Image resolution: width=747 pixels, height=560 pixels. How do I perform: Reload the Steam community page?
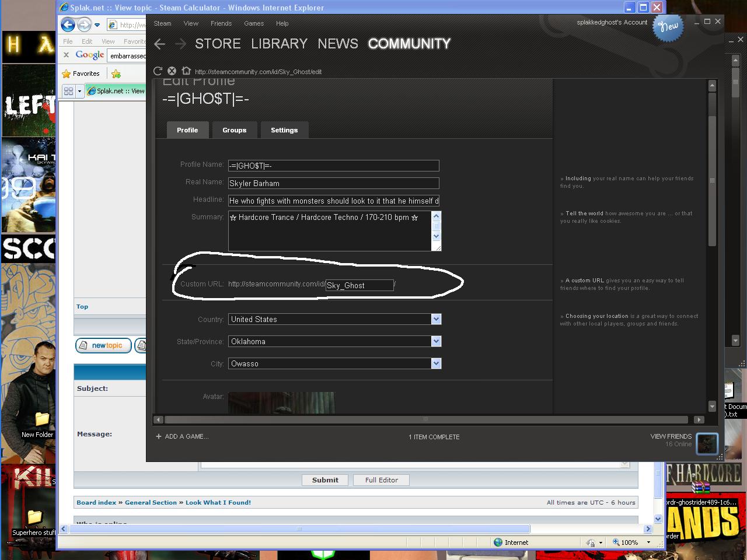[158, 71]
